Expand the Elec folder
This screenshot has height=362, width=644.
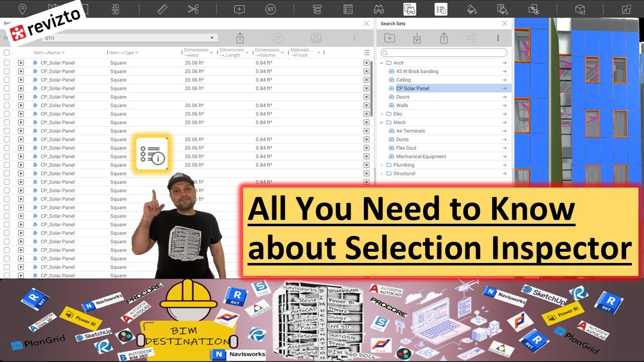pos(382,114)
